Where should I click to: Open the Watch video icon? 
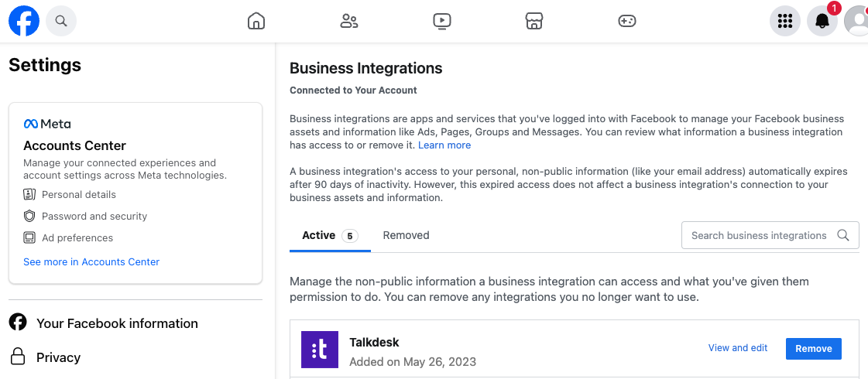point(442,21)
